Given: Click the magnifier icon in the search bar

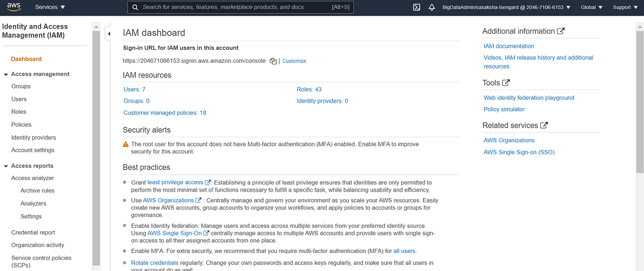Looking at the screenshot, I should tap(135, 7).
